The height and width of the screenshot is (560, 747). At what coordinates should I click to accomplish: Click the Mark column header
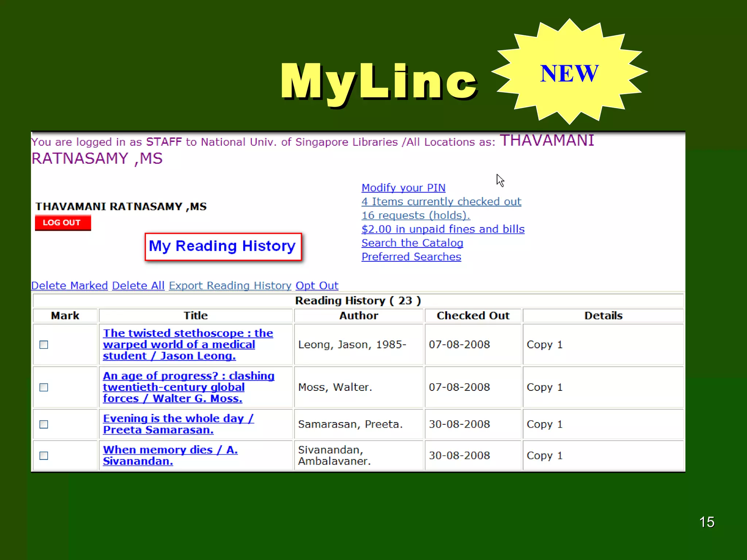[x=65, y=316]
